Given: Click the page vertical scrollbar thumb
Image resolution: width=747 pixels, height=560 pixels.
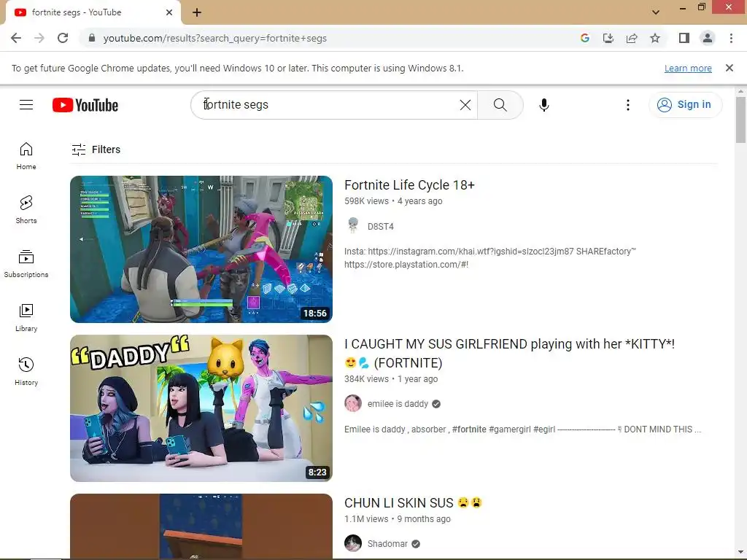Looking at the screenshot, I should point(740,120).
